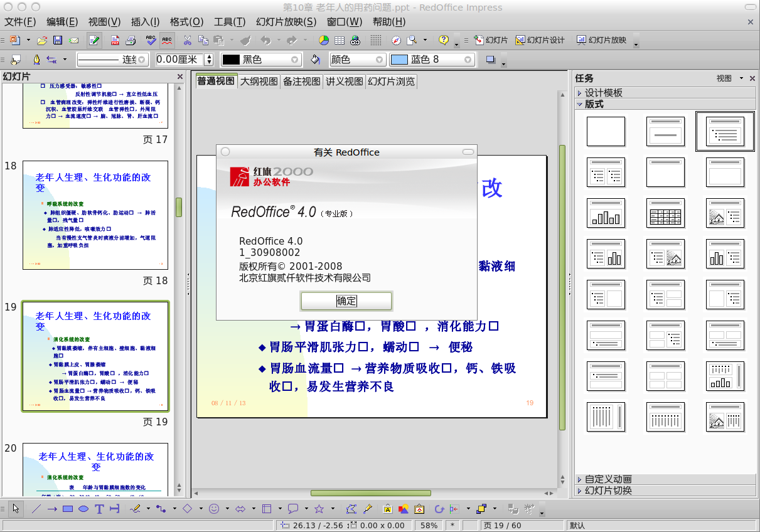Open the task pane 视图 dropdown
The height and width of the screenshot is (532, 760).
[730, 78]
